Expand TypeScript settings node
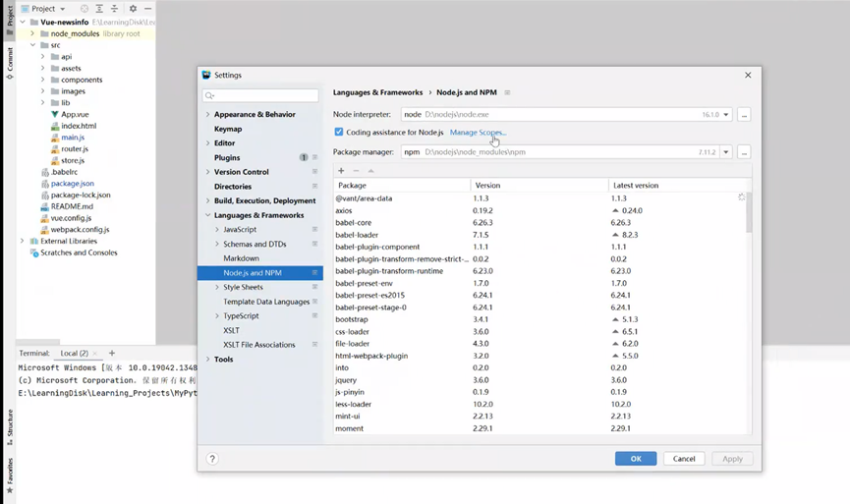 (x=217, y=316)
